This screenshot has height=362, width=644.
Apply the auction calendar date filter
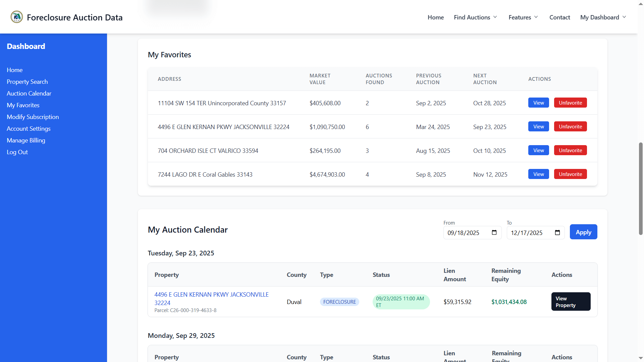[x=583, y=232]
